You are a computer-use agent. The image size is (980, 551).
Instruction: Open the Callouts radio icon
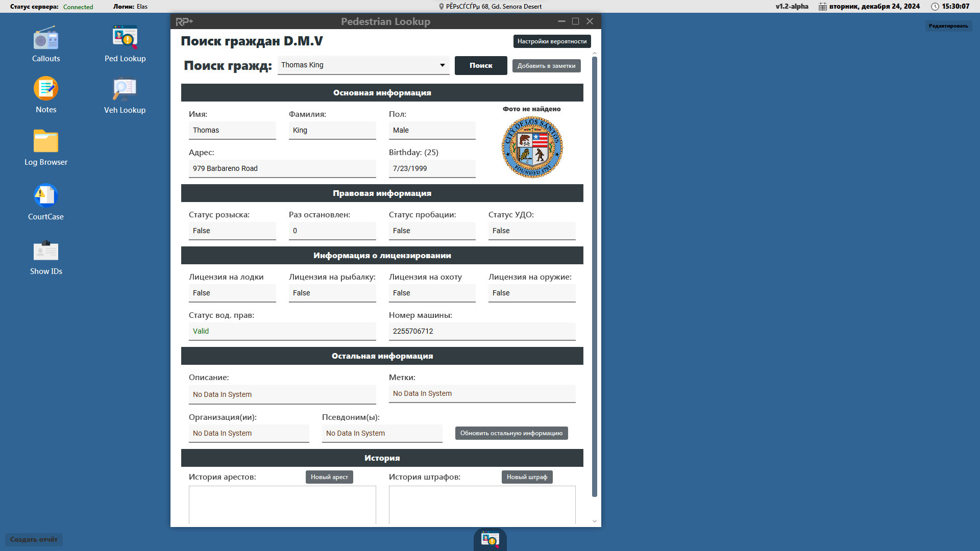46,39
